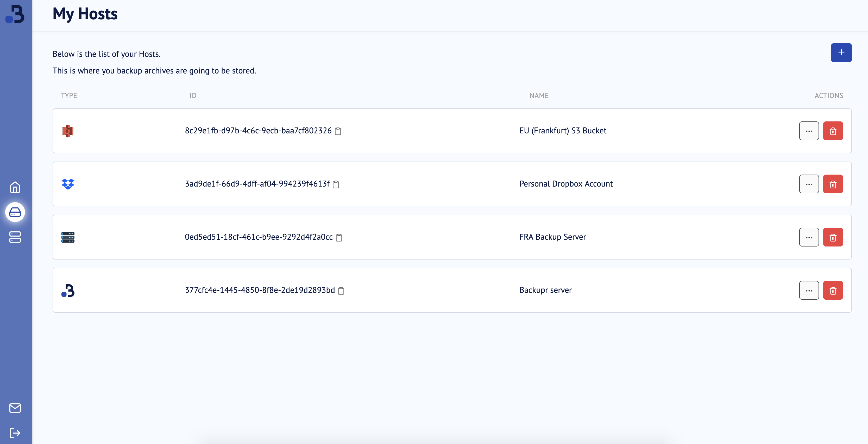Image resolution: width=868 pixels, height=444 pixels.
Task: Click the Backupr type icon in the last row
Action: click(x=68, y=290)
